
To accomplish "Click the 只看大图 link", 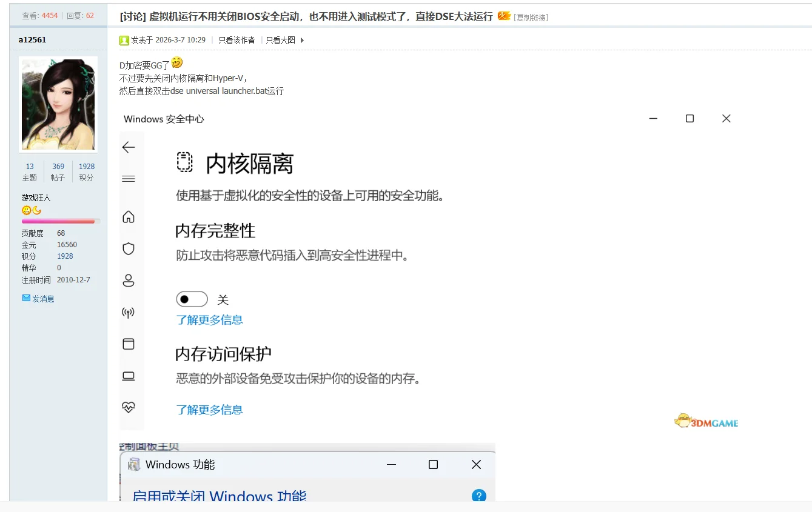I will pos(281,40).
